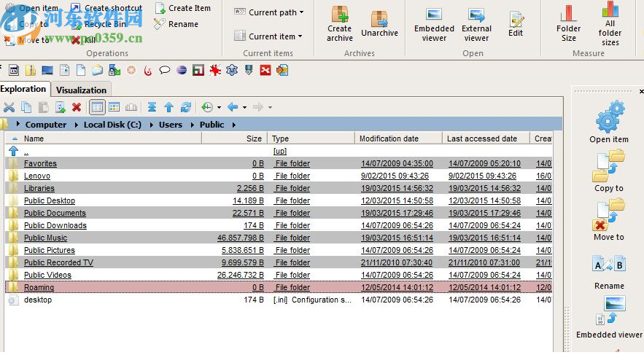This screenshot has height=355, width=644.
Task: Select the Exploration tab
Action: pyautogui.click(x=23, y=89)
